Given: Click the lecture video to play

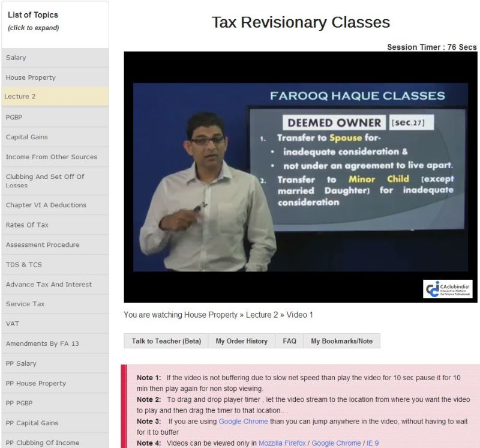Looking at the screenshot, I should coord(300,177).
